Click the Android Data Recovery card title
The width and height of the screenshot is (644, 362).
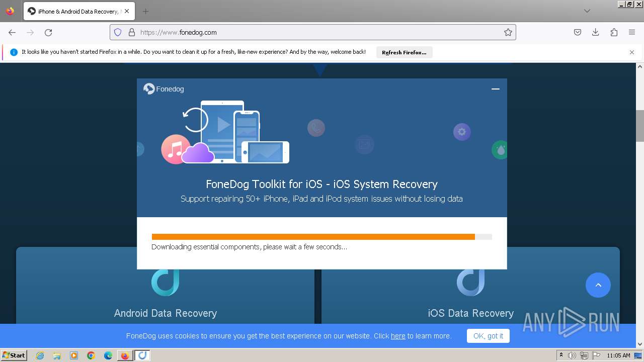click(x=166, y=313)
